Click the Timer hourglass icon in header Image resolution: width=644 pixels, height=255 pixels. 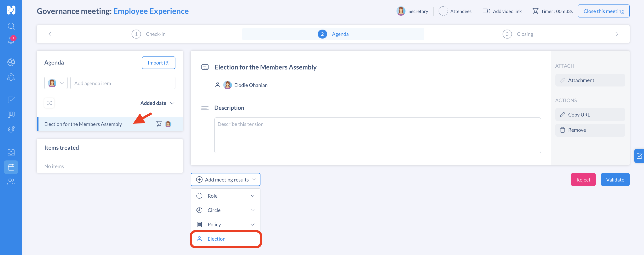tap(535, 11)
